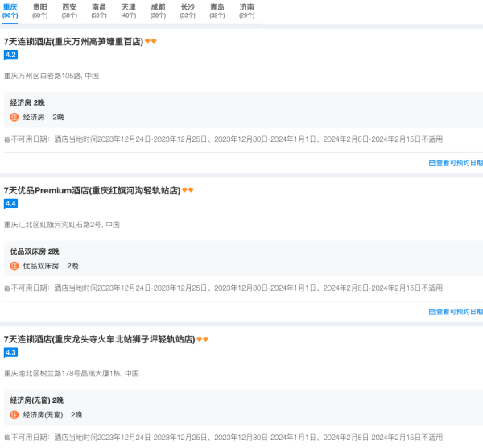Click the 经济房 2晚 package heading

click(27, 102)
